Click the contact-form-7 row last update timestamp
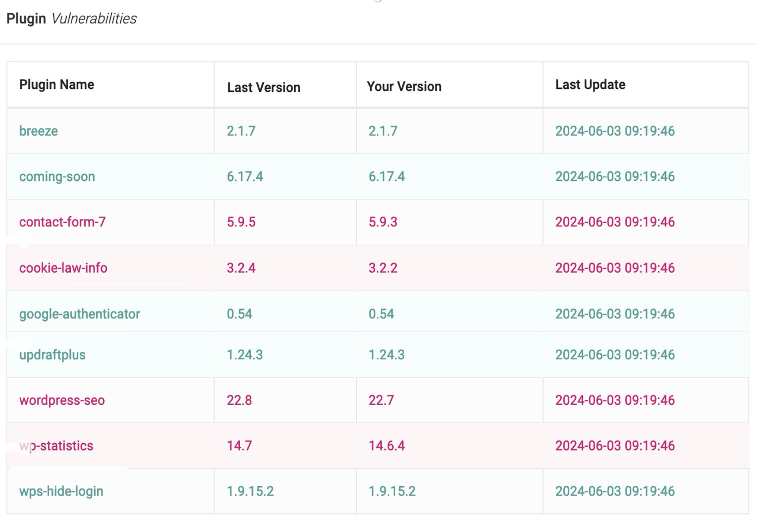 615,222
